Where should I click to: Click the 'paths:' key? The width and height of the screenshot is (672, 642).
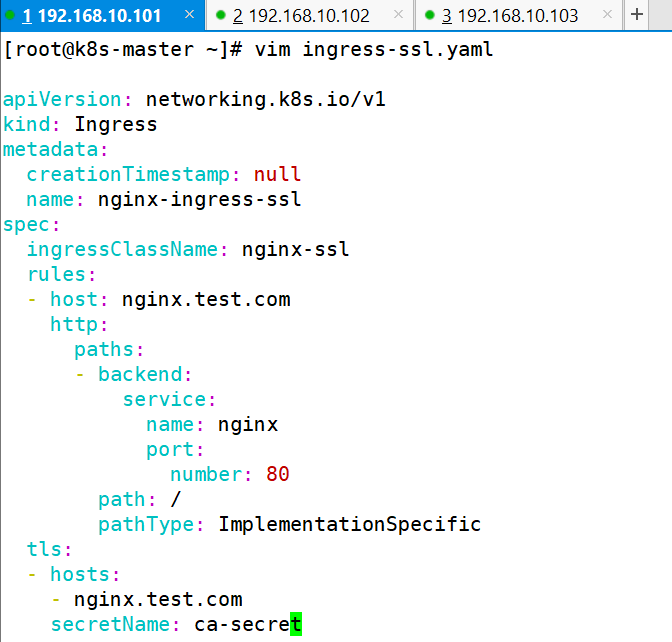pos(109,349)
